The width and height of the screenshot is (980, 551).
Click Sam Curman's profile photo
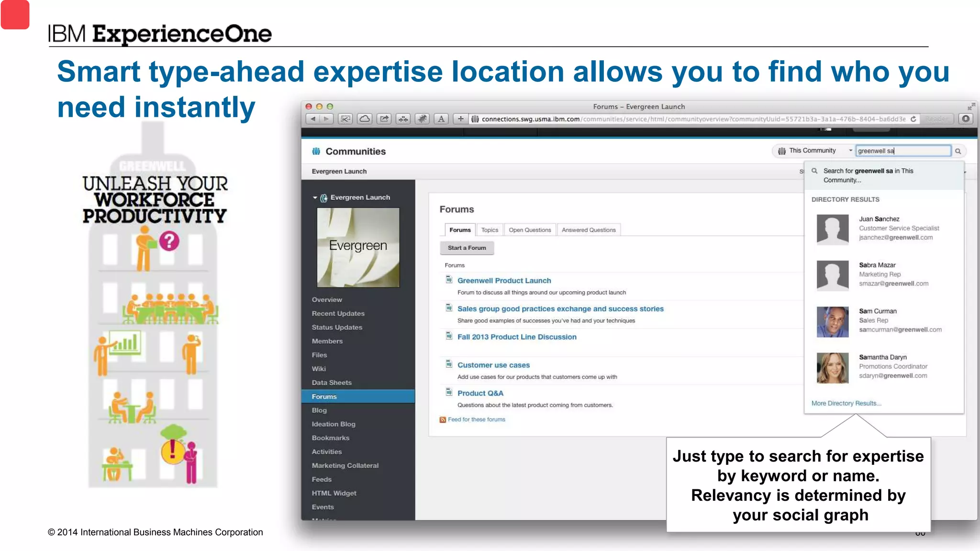pos(833,322)
